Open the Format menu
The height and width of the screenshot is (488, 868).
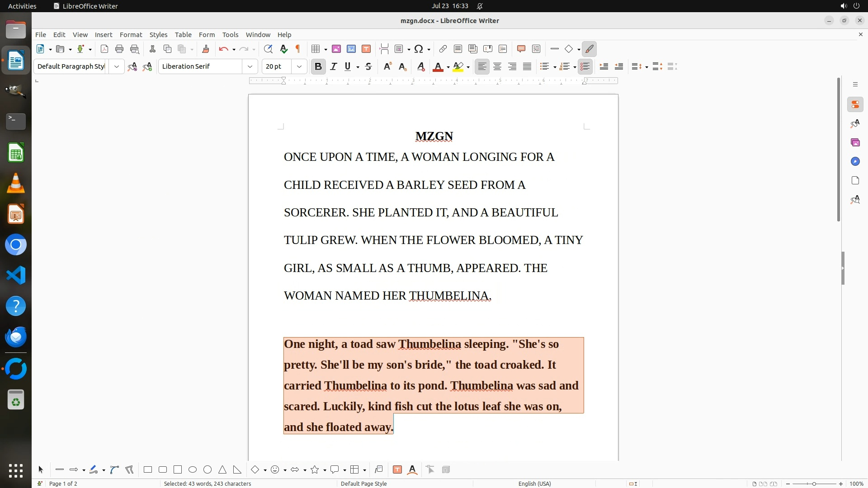[131, 35]
